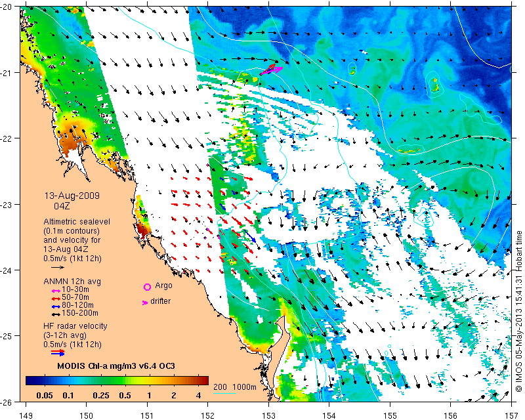Click the 'HF radar velocity' legend heading
The width and height of the screenshot is (525, 420).
pos(75,326)
